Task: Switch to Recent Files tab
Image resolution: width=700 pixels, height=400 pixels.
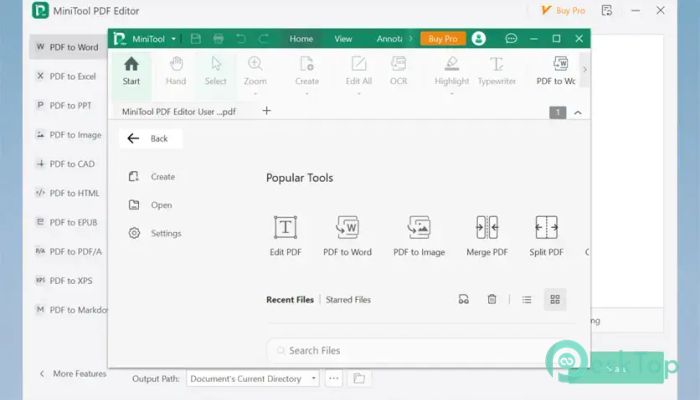Action: pyautogui.click(x=290, y=300)
